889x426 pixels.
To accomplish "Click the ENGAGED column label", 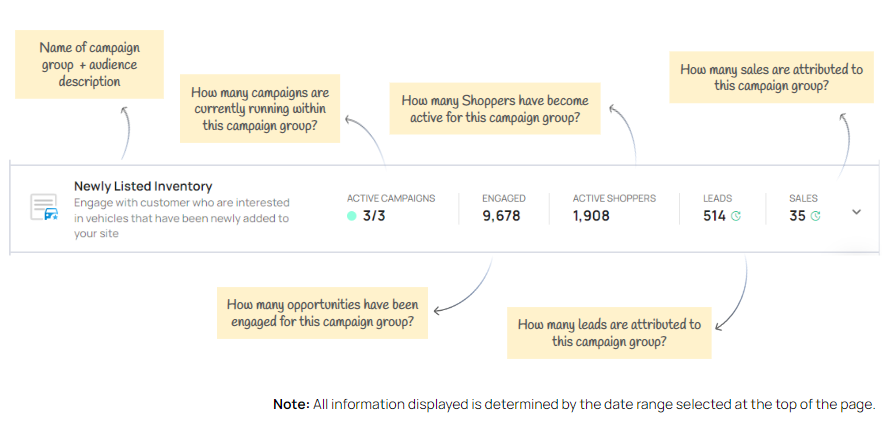I will point(504,199).
